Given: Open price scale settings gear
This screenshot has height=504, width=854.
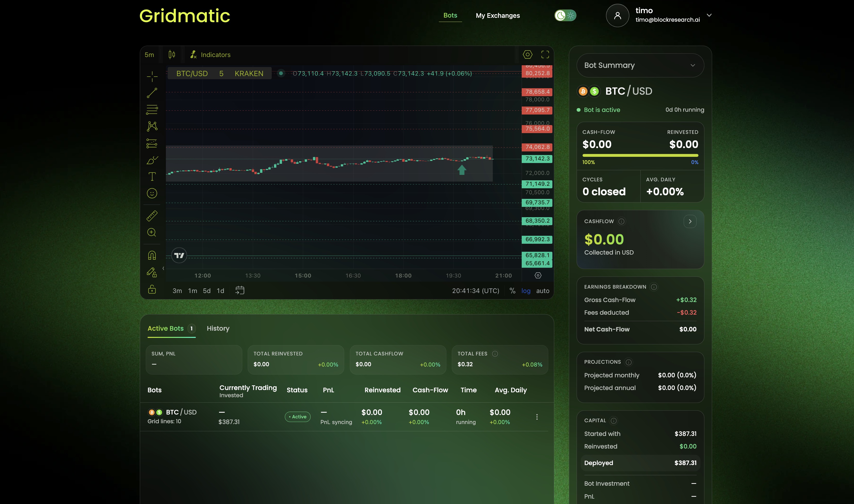Looking at the screenshot, I should pyautogui.click(x=538, y=275).
